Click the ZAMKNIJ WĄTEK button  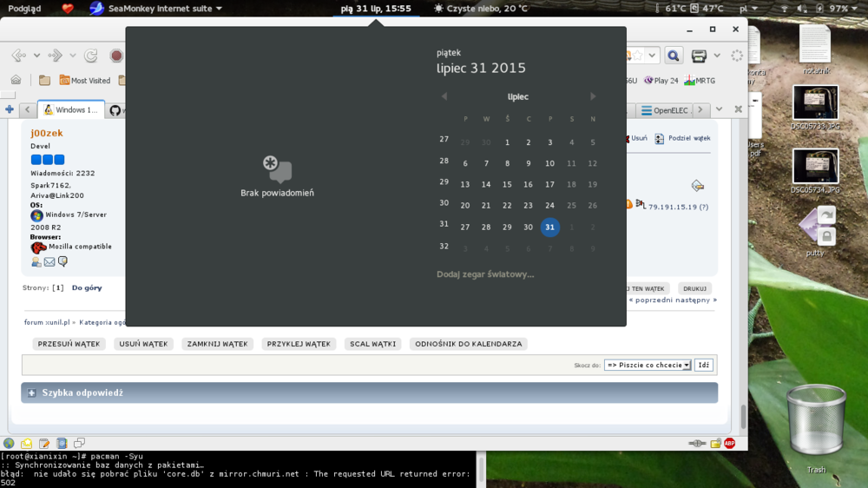click(x=218, y=344)
